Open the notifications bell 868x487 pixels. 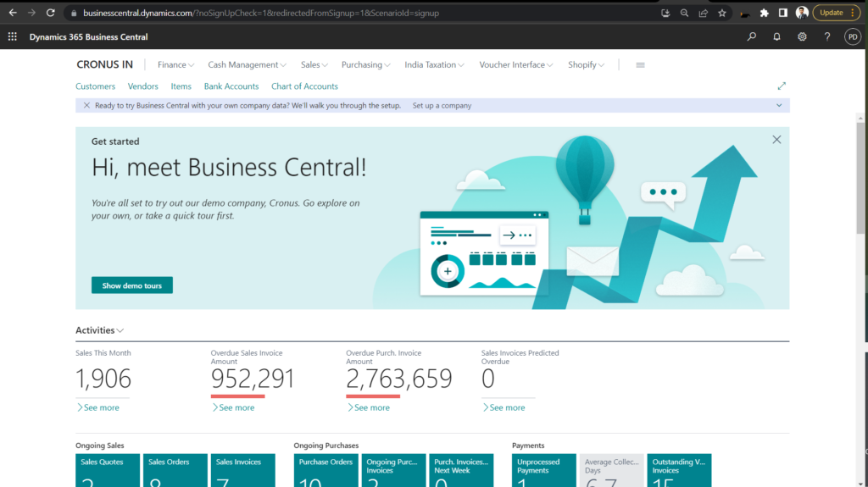776,36
